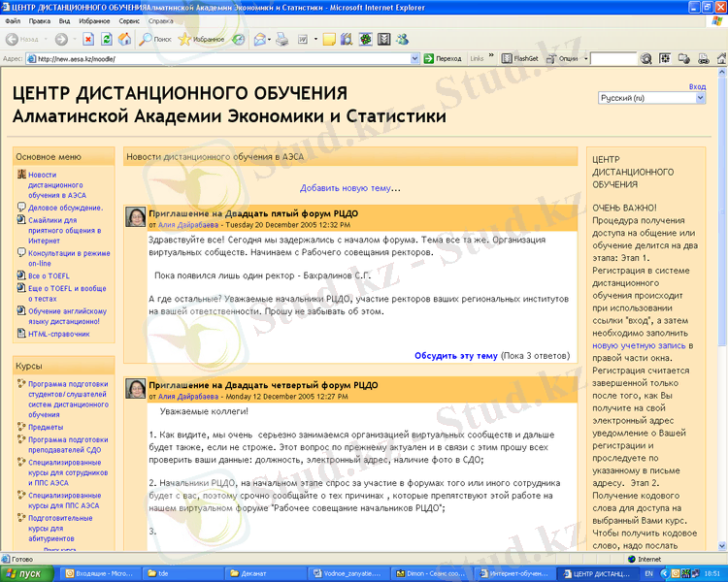This screenshot has height=582, width=728.
Task: Click the Приглашение на Двадцать пятый форум РЦДО title
Action: pyautogui.click(x=253, y=214)
